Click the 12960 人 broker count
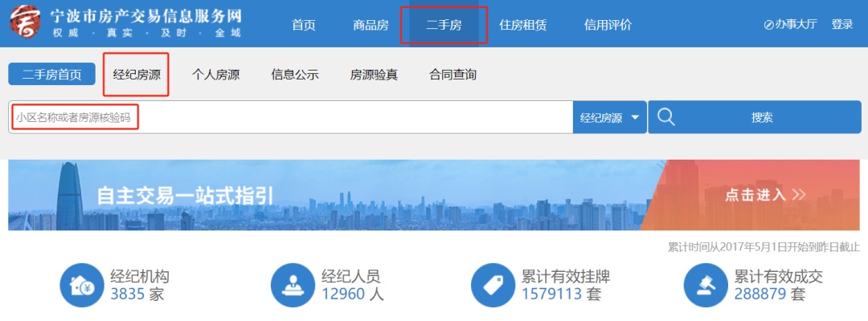Screen dimensions: 868x321 [353, 294]
